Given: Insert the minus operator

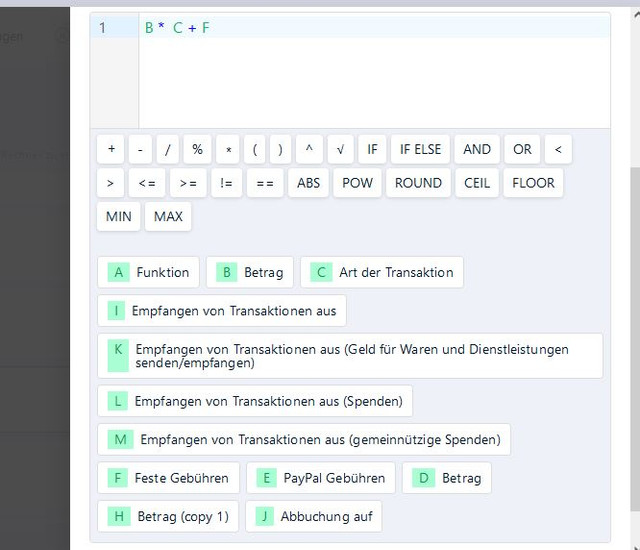Looking at the screenshot, I should pyautogui.click(x=140, y=149).
